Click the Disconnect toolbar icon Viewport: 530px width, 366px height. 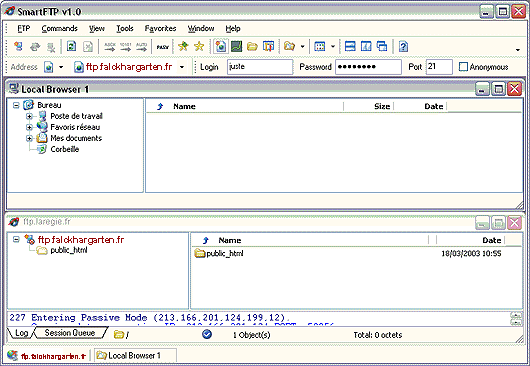click(51, 47)
